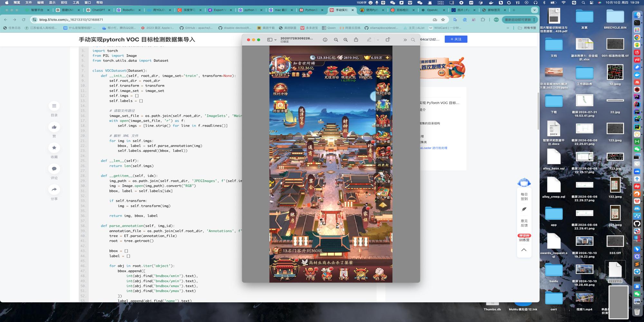Rotate the image with Preview rotate icon

388,40
